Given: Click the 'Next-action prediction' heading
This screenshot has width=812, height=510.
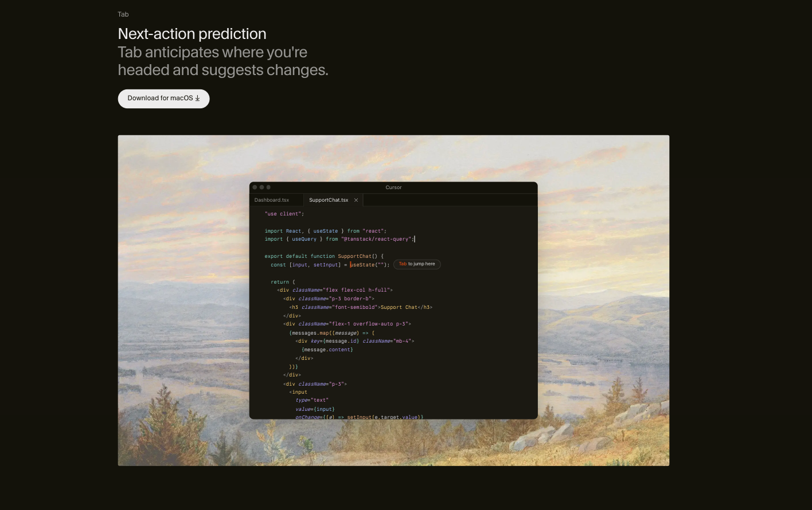Looking at the screenshot, I should point(192,34).
